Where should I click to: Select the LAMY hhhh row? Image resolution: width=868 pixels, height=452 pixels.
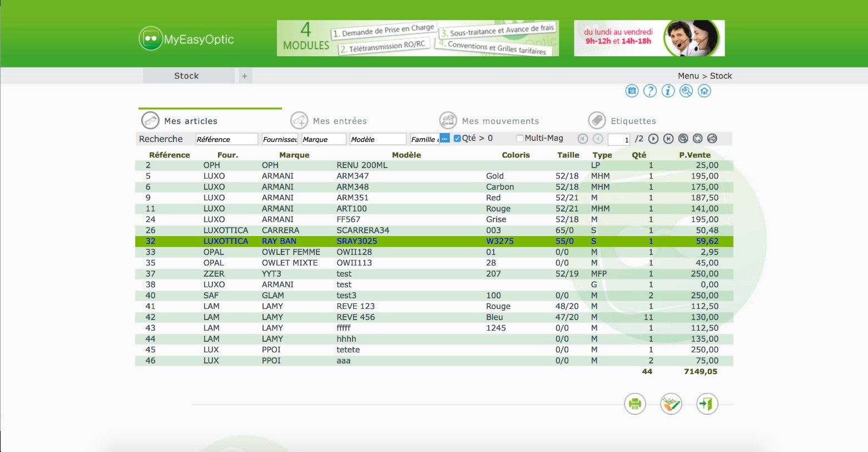pos(434,339)
